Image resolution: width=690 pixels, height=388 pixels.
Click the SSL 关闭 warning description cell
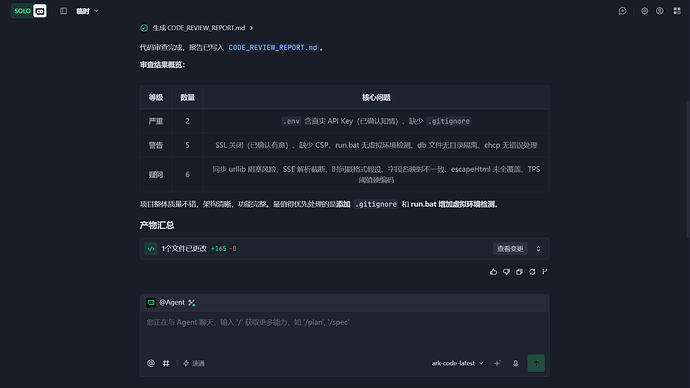coord(376,145)
